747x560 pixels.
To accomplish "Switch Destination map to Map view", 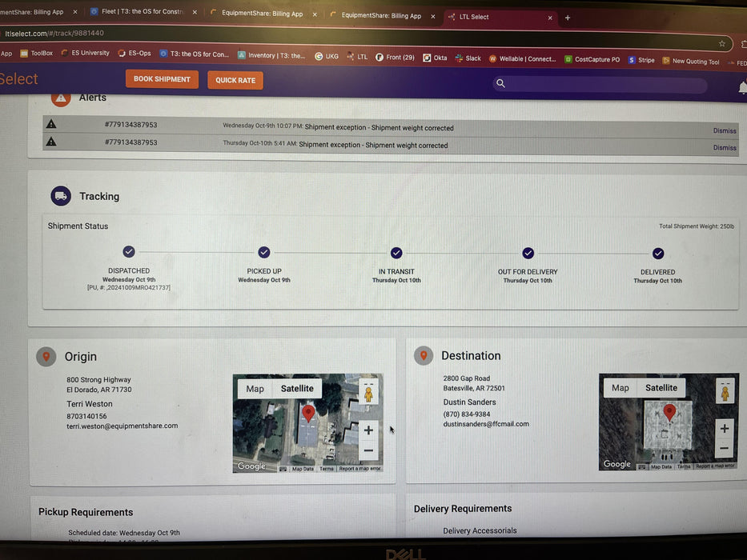I will 620,388.
